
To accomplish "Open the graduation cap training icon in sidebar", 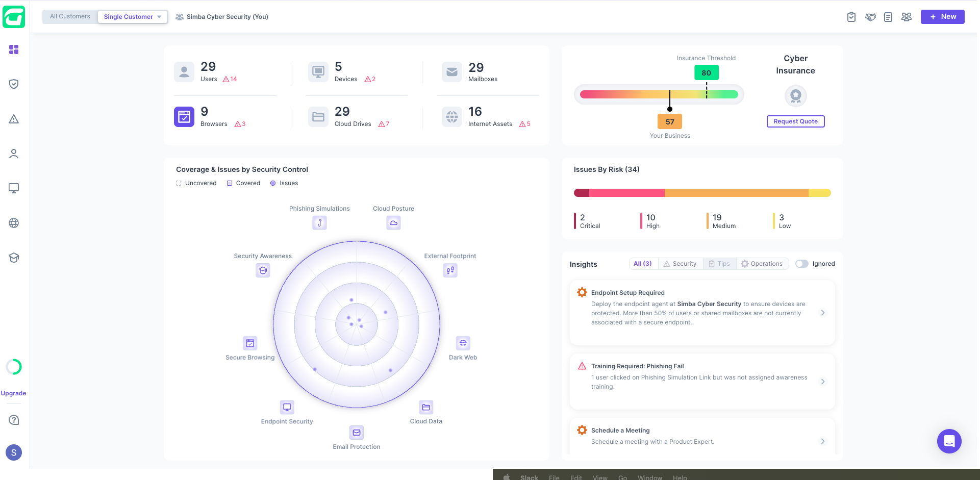I will tap(14, 258).
